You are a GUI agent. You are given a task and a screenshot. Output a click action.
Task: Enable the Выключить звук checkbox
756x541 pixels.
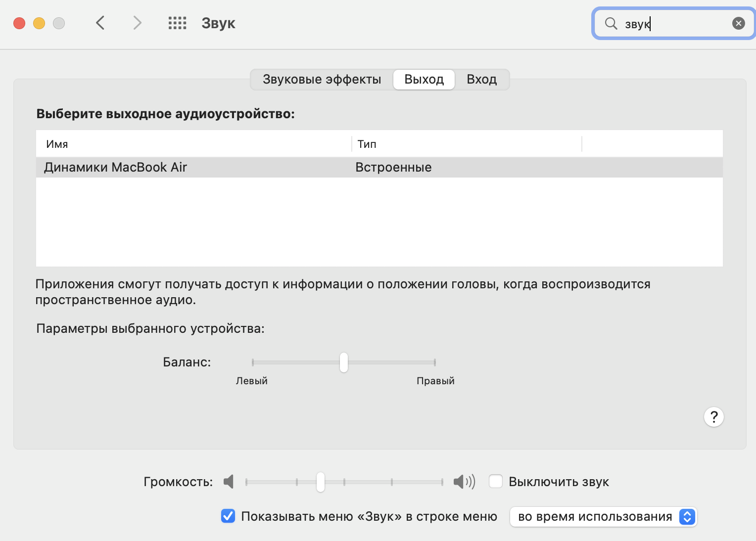pos(496,481)
